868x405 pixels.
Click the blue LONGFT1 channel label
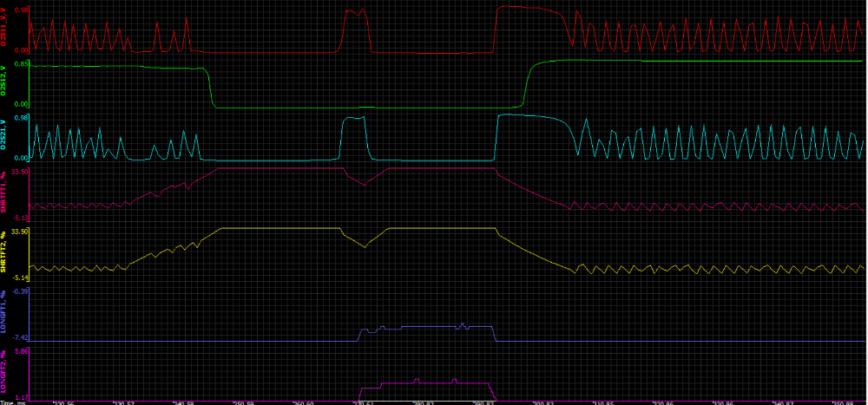coord(4,314)
